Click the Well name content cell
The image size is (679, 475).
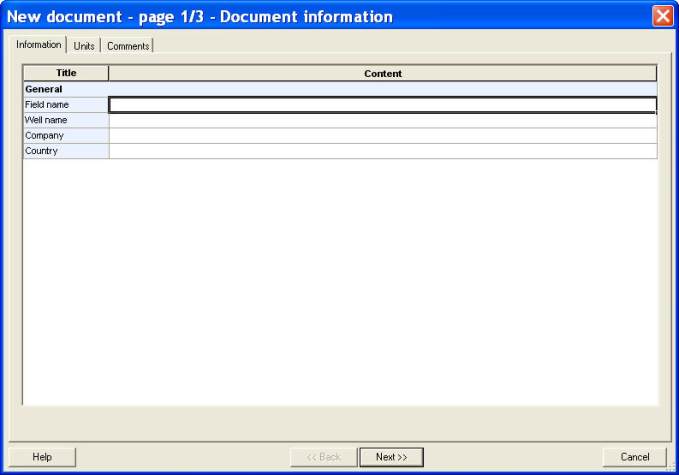click(x=382, y=121)
